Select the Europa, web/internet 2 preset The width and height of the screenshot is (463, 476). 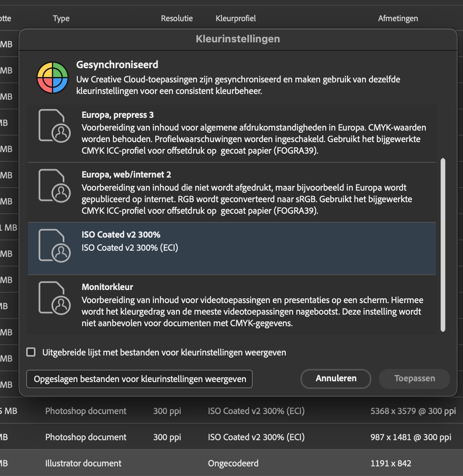click(x=232, y=192)
